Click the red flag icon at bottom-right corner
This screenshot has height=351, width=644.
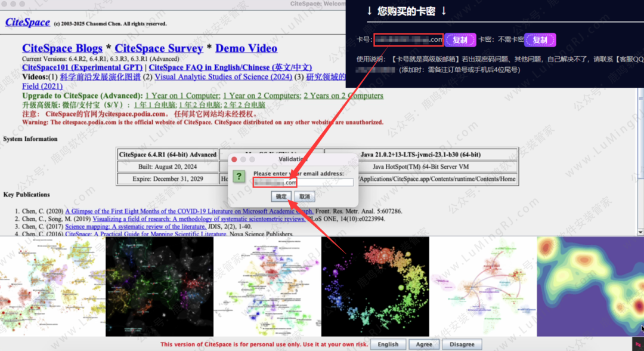tap(638, 344)
